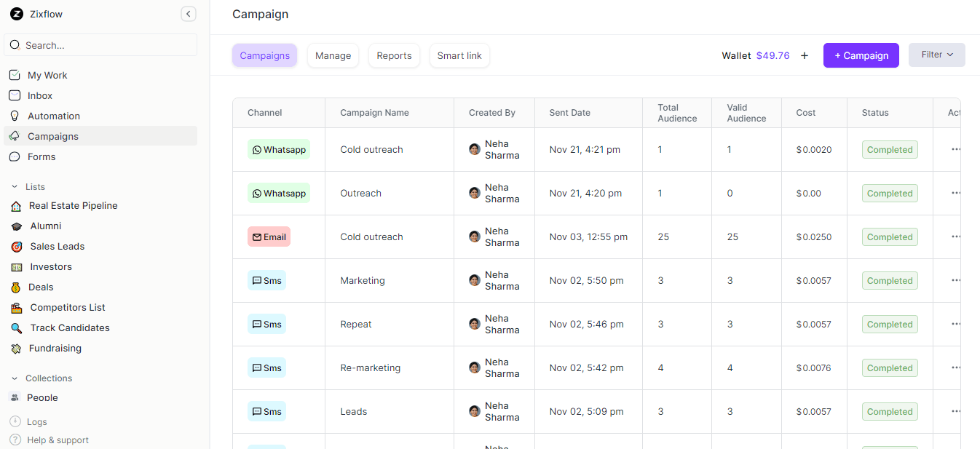980x449 pixels.
Task: Select My Work in the sidebar
Action: [x=47, y=75]
